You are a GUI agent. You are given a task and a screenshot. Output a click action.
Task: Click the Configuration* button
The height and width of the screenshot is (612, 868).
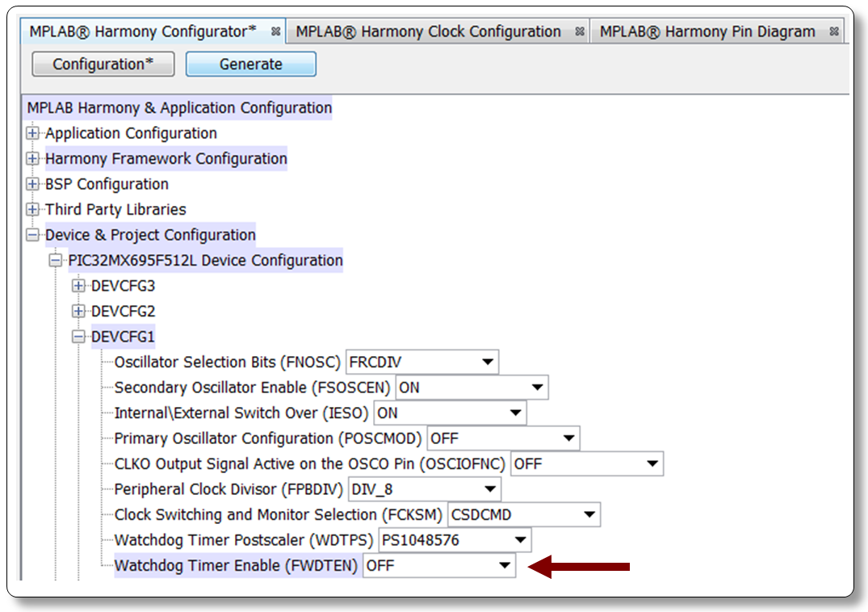coord(103,65)
